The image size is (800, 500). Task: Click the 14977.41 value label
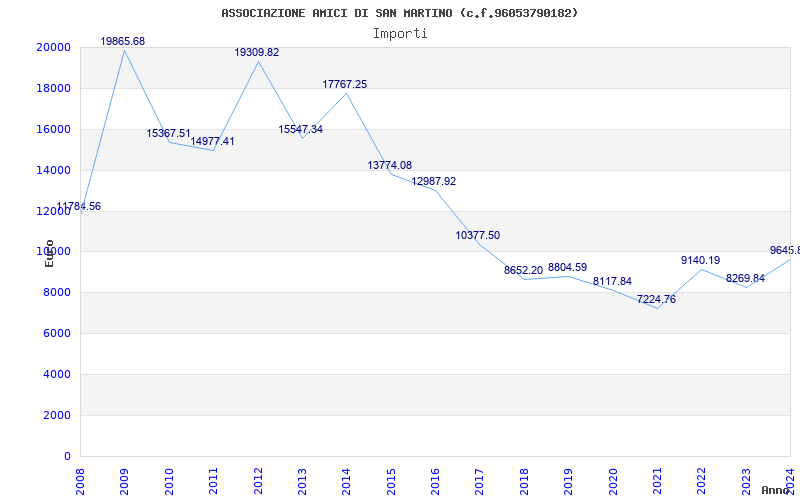coord(212,141)
